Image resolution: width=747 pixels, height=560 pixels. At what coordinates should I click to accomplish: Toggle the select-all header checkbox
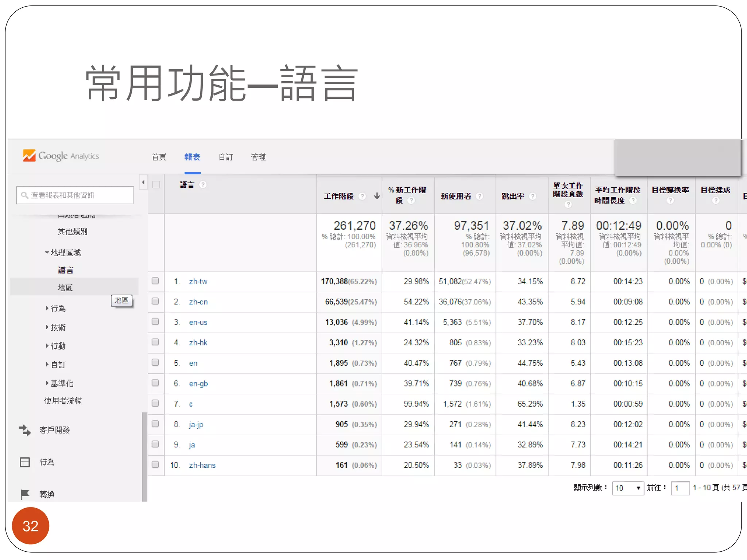156,184
